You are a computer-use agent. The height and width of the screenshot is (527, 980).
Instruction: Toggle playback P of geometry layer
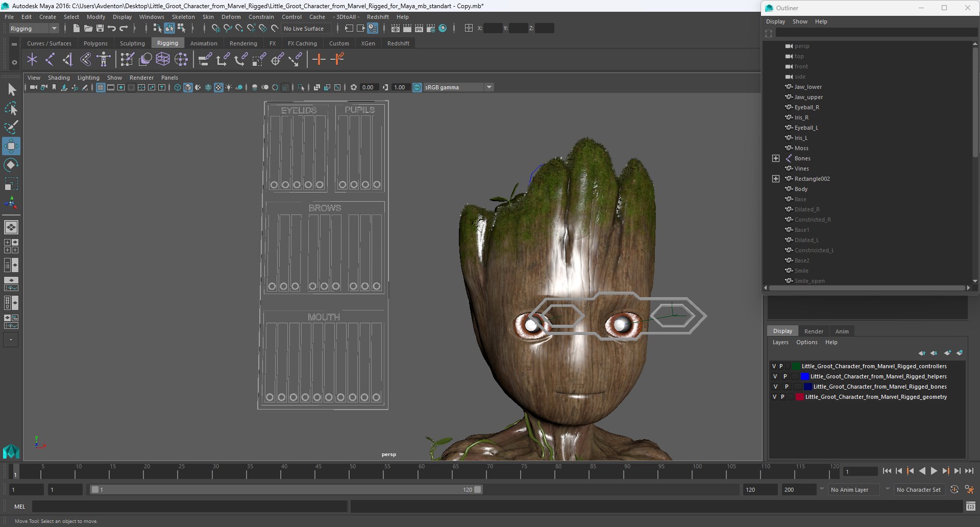[x=782, y=397]
